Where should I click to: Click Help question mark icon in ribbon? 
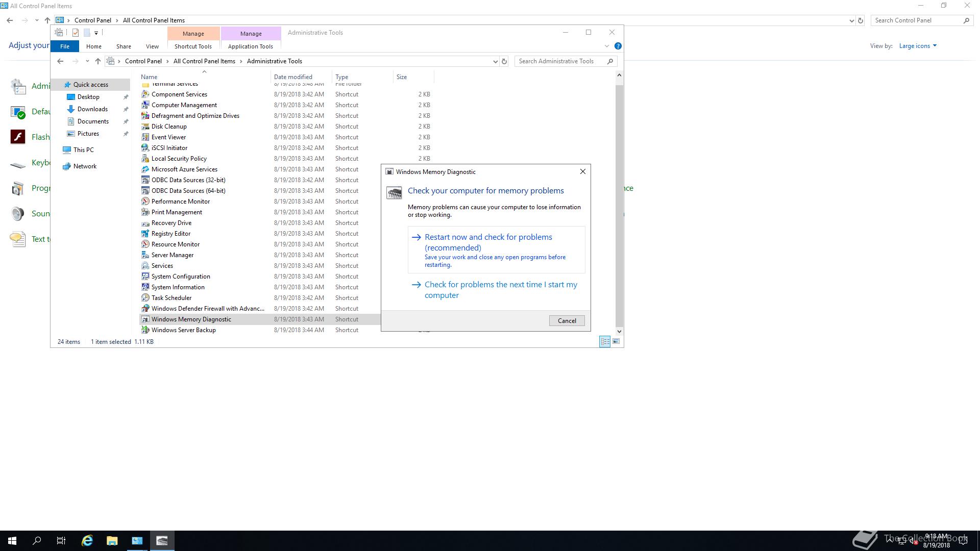[618, 46]
